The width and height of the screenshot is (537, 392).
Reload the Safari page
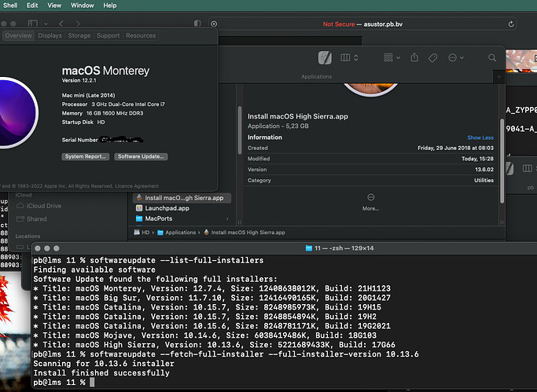coord(511,24)
